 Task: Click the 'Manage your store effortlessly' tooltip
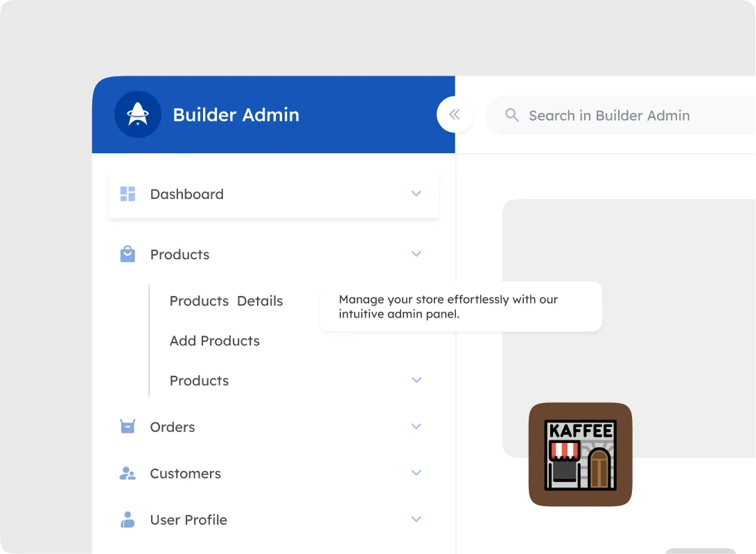461,306
